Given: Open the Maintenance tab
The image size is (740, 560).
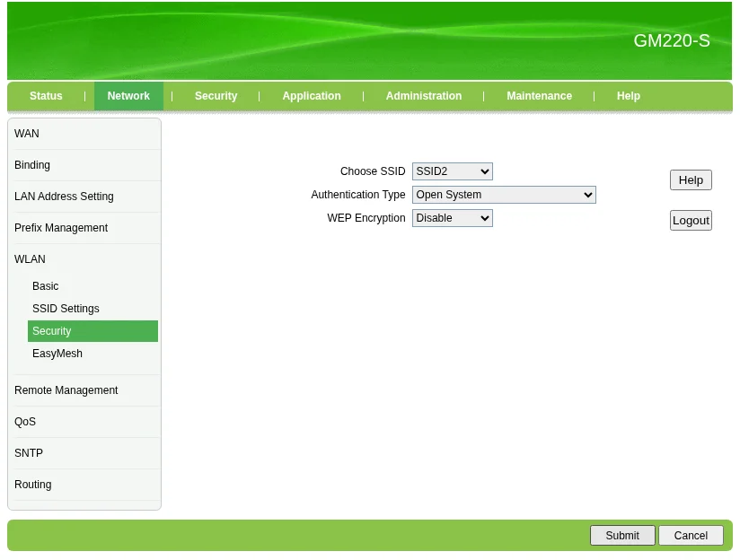Looking at the screenshot, I should click(x=539, y=96).
